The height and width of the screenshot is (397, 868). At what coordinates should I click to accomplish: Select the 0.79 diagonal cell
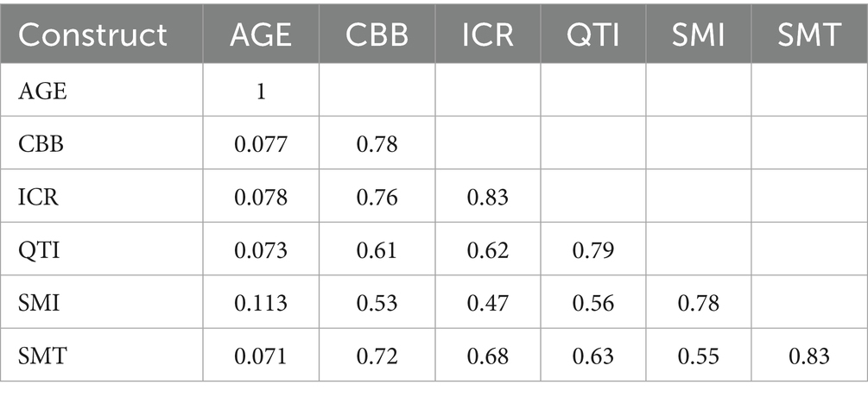[592, 250]
